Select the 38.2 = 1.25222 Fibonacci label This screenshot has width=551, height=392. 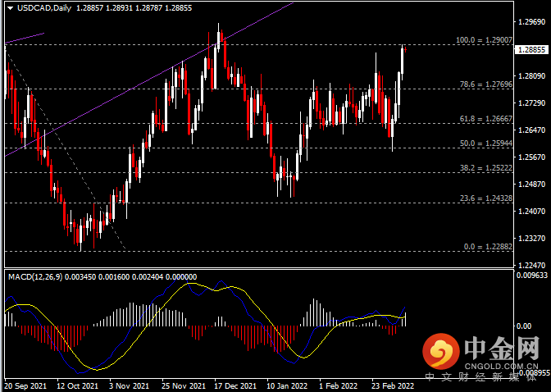coord(484,167)
